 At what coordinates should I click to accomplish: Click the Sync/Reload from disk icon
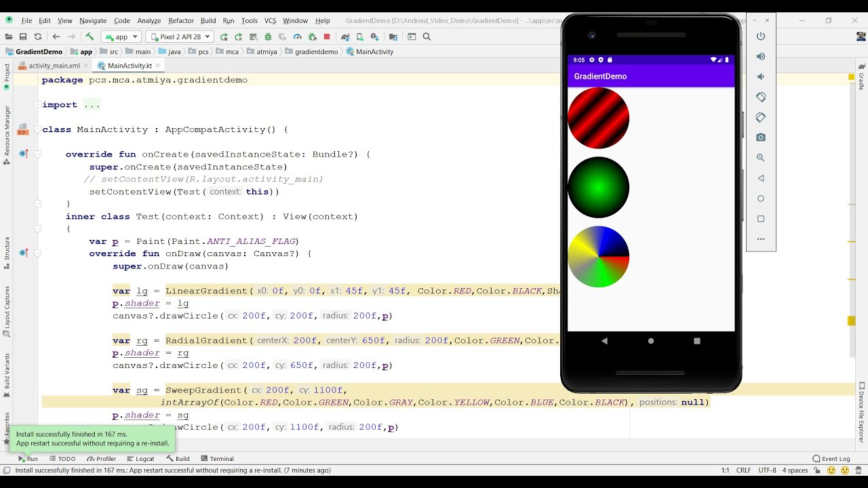point(38,37)
